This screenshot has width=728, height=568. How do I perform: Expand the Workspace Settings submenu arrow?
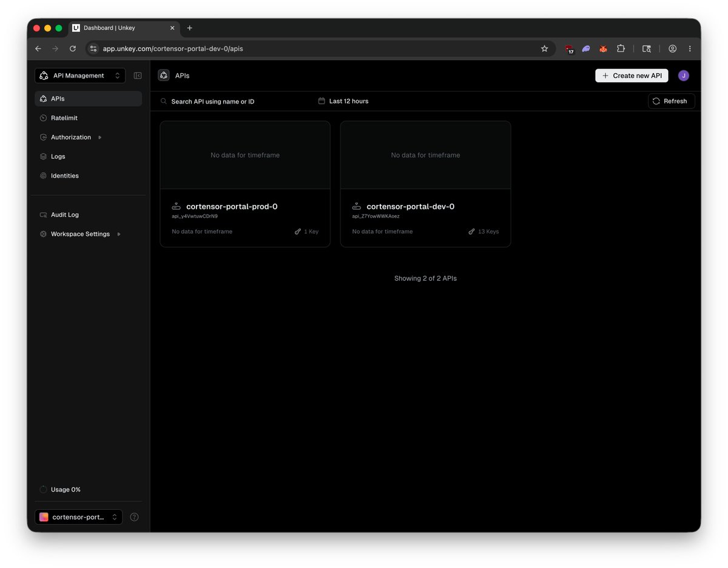pyautogui.click(x=119, y=234)
